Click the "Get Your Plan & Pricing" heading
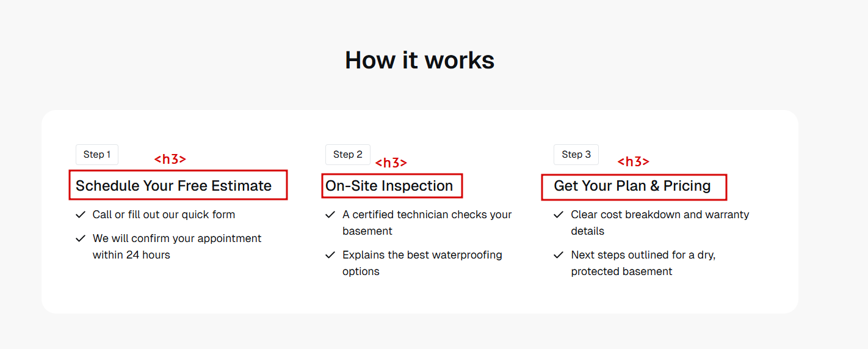 point(632,186)
